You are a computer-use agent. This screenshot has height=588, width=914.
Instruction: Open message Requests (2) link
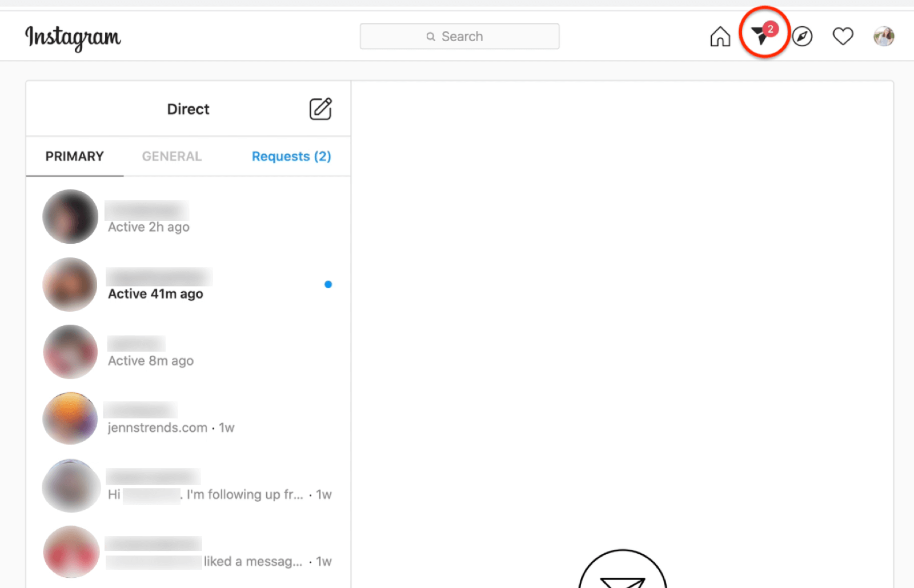291,156
